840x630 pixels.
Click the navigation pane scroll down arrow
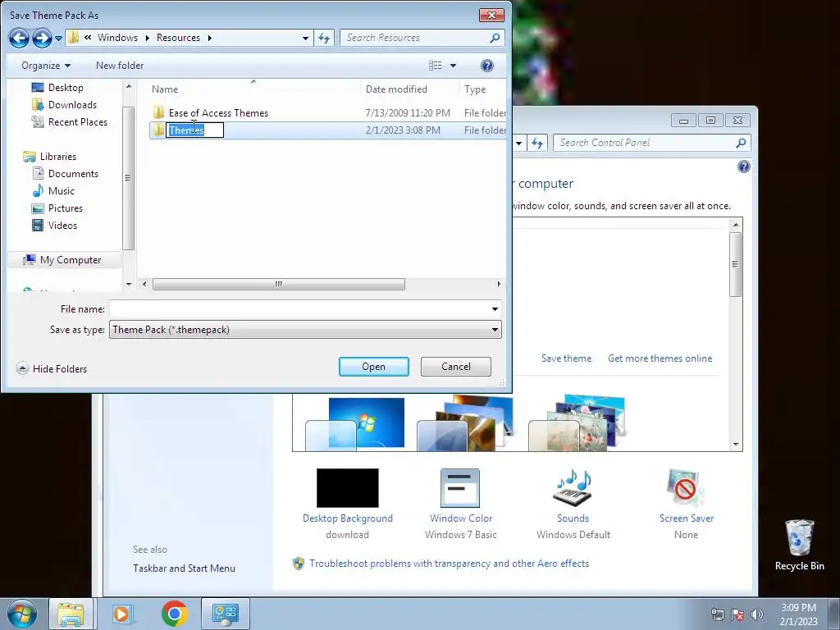129,285
